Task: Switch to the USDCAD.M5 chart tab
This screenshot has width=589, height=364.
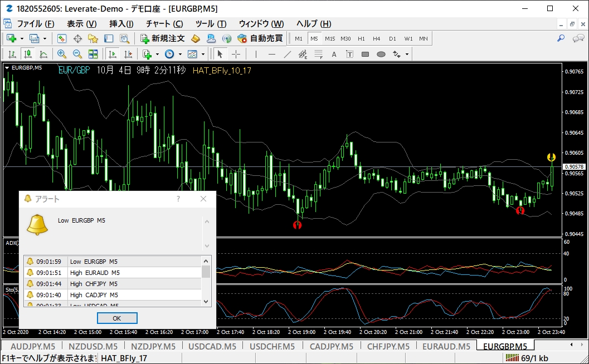Action: [x=212, y=346]
